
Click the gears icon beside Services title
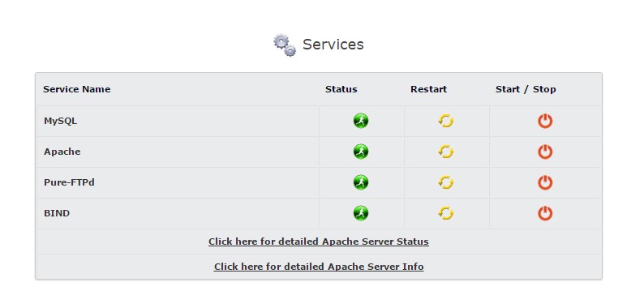click(x=285, y=45)
